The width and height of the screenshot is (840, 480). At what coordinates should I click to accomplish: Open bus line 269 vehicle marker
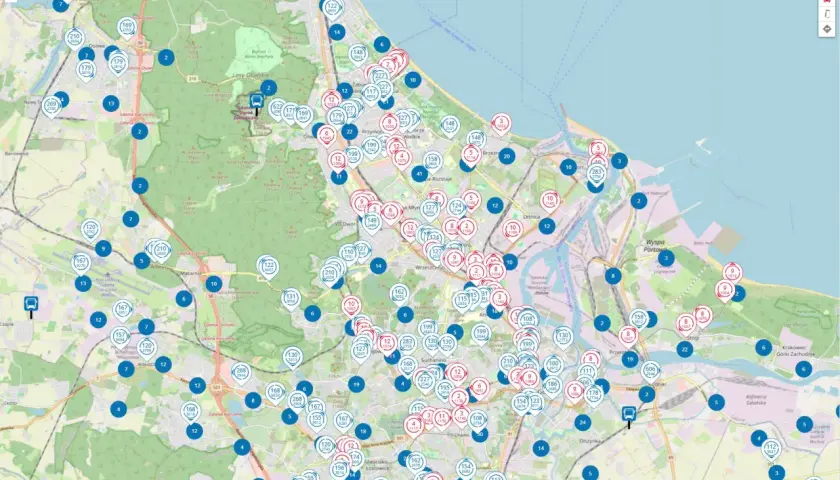[x=51, y=106]
